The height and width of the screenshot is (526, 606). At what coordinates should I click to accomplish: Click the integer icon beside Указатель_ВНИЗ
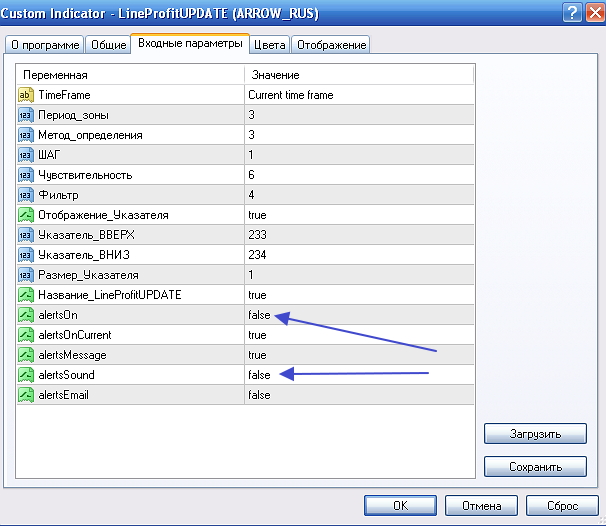pyautogui.click(x=26, y=255)
